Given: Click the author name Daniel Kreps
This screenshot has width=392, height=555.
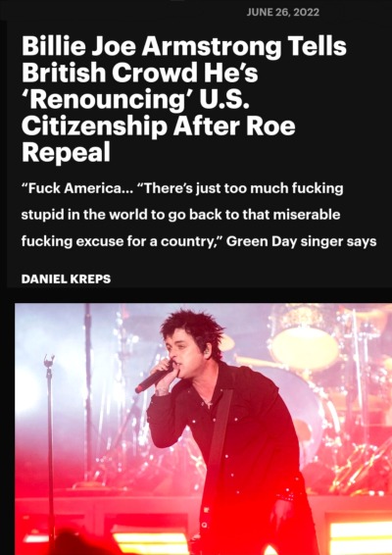Looking at the screenshot, I should [x=66, y=278].
